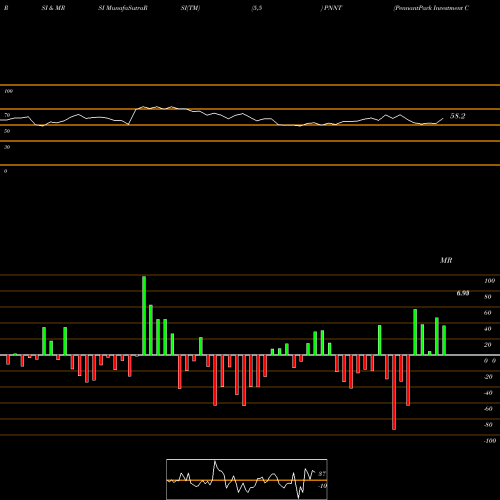Image resolution: width=500 pixels, height=500 pixels.
Task: Click the MR axis label -100
Action: coord(490,441)
